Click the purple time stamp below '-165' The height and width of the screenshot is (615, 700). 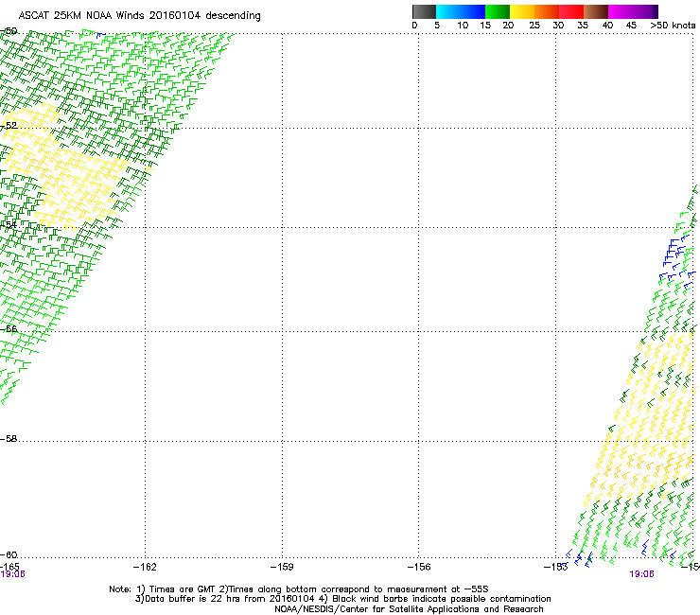click(12, 574)
